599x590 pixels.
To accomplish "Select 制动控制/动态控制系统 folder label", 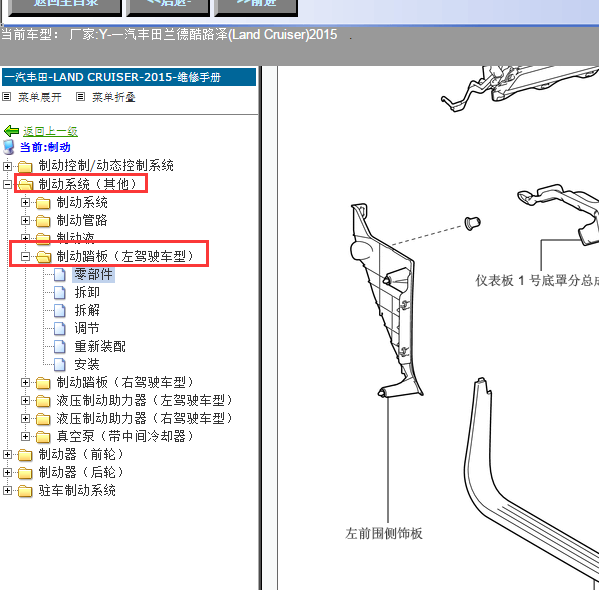I will point(106,166).
